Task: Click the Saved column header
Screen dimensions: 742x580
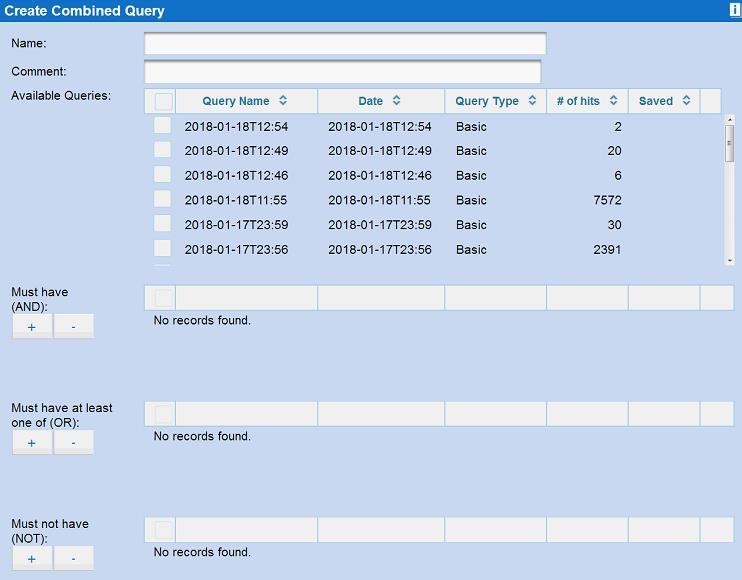Action: click(x=664, y=101)
